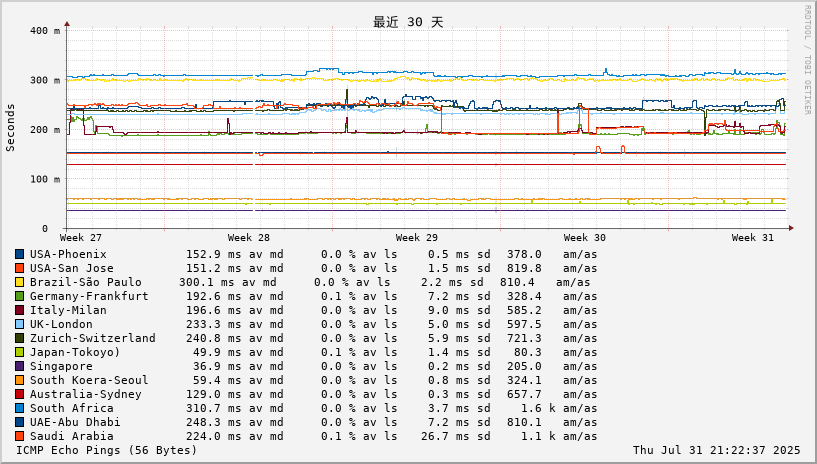Click the UK-London light blue swatch
This screenshot has height=464, width=817.
[x=19, y=324]
